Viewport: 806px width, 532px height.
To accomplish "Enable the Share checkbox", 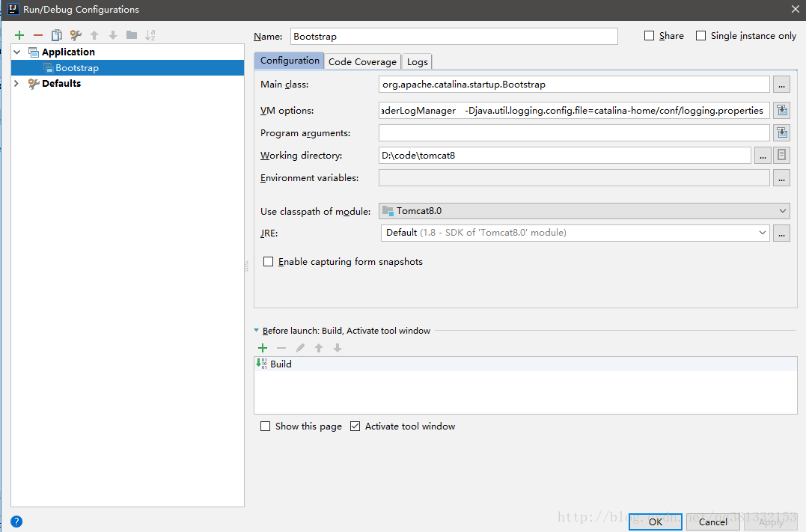I will point(650,35).
